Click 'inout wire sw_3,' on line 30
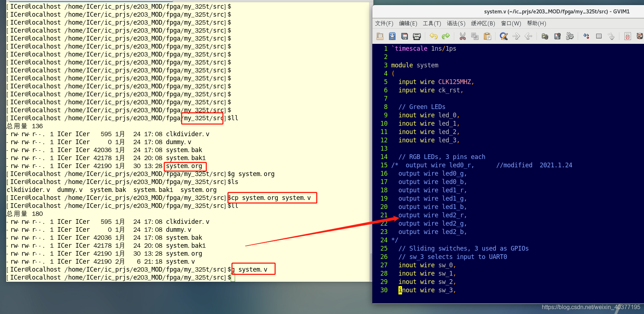The image size is (644, 314). [x=427, y=290]
